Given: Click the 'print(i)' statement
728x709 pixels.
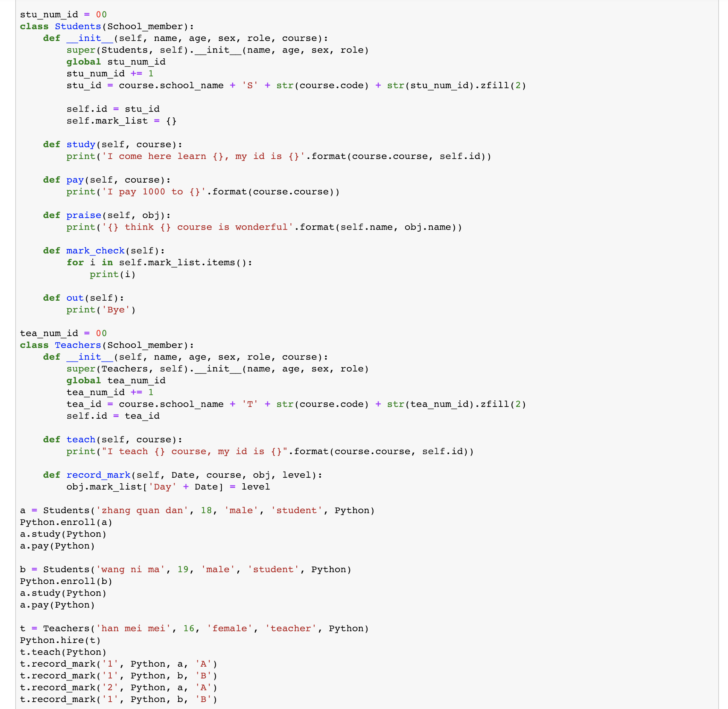Looking at the screenshot, I should tap(112, 274).
